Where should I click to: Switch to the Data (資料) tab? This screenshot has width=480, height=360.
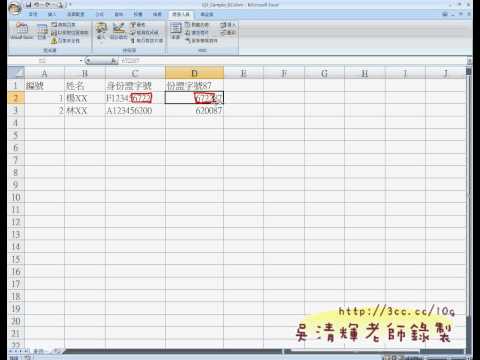point(119,14)
